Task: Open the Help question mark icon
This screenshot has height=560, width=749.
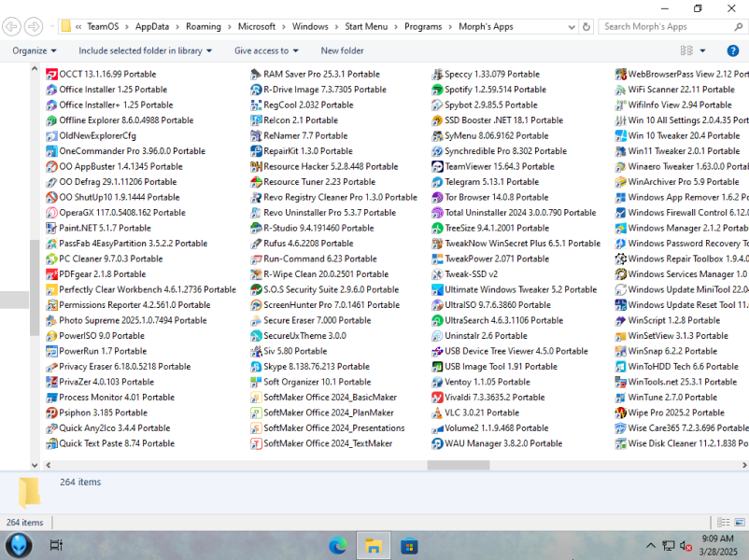Action: 733,50
